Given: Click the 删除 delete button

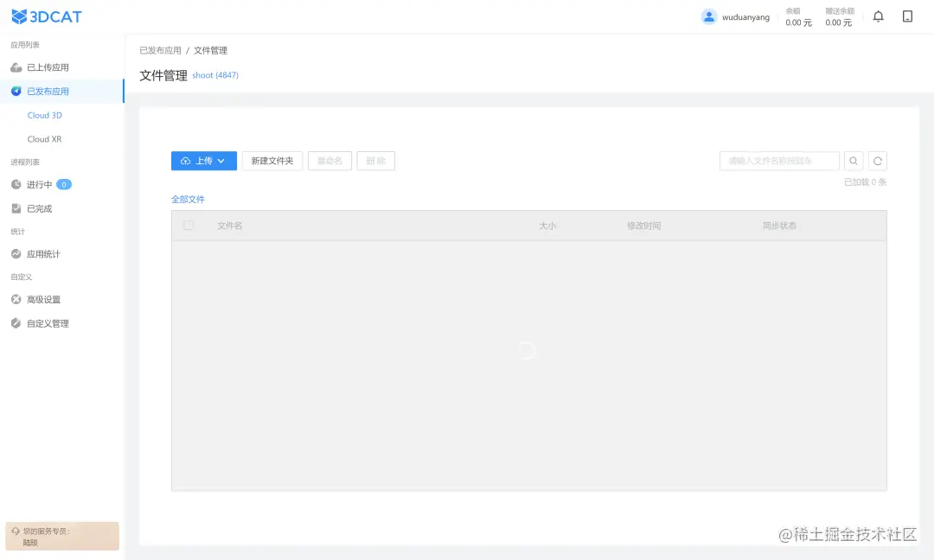Looking at the screenshot, I should [x=376, y=161].
